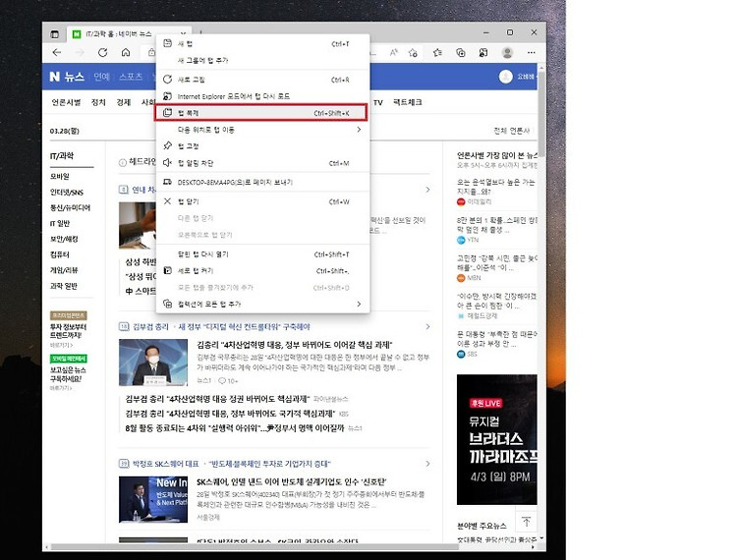Choose 탭 복제 to duplicate the tab
This screenshot has height=560, width=737.
260,113
